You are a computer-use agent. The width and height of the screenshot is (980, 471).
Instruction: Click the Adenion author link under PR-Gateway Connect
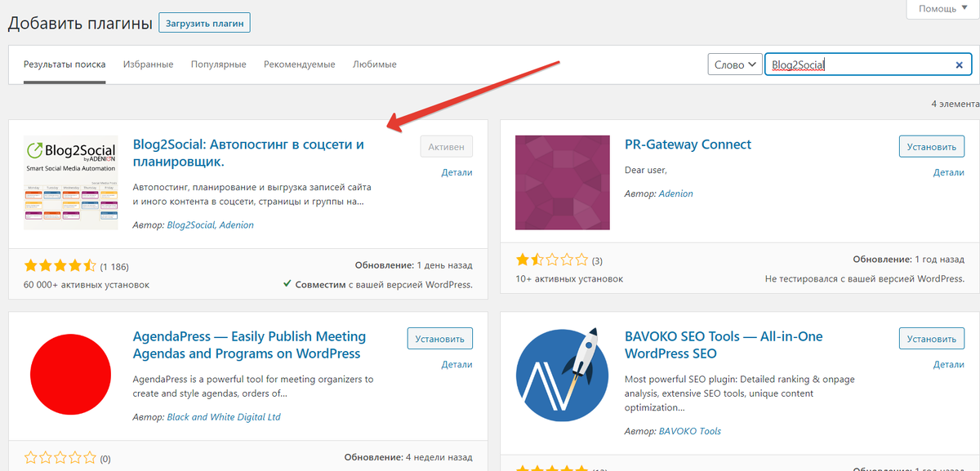675,194
